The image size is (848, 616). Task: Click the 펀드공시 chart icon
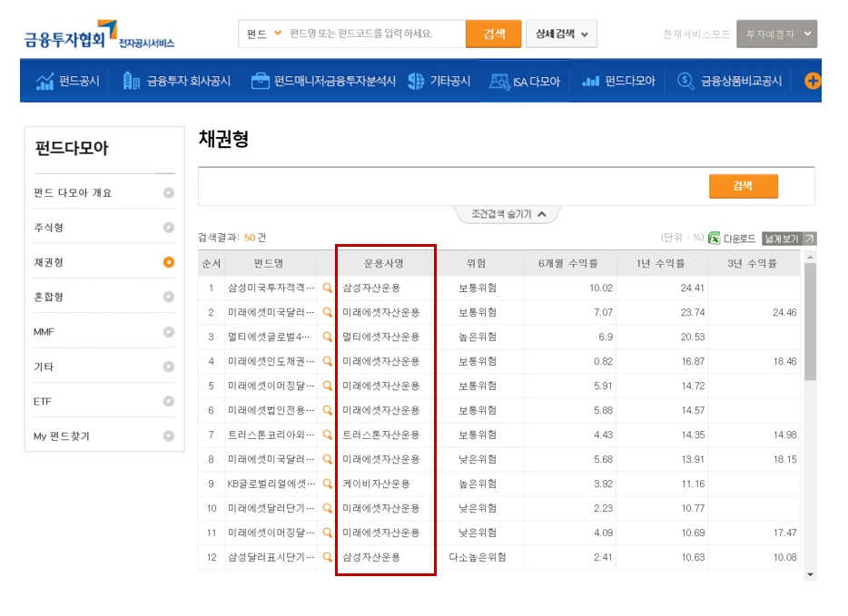coord(44,81)
